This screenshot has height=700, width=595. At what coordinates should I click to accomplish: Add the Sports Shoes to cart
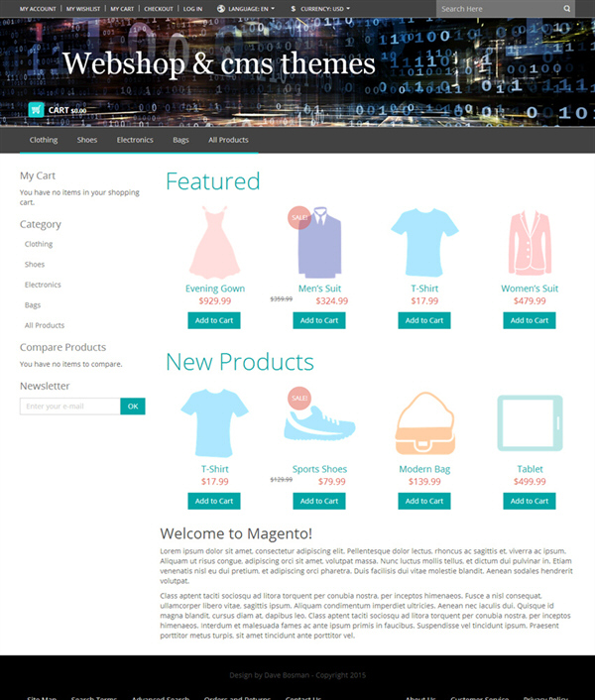(319, 501)
